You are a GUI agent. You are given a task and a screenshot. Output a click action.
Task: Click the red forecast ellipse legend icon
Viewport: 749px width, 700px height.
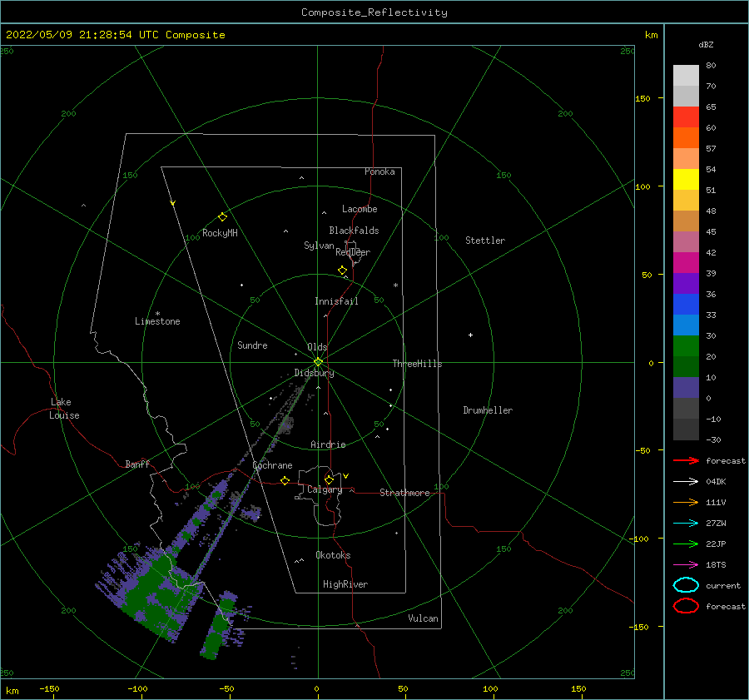(x=687, y=606)
